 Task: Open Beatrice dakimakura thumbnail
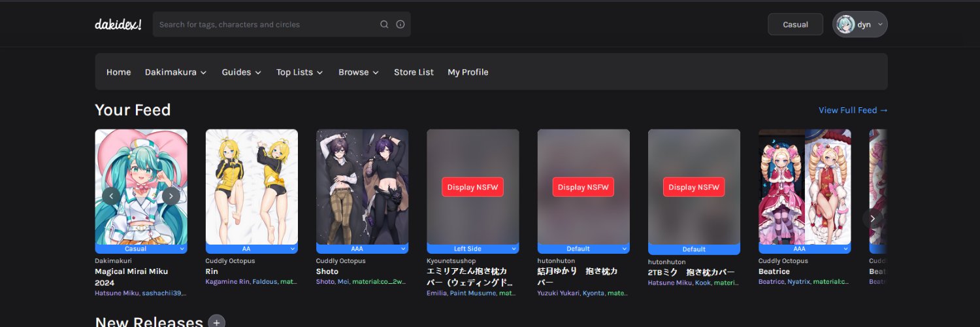tap(805, 187)
